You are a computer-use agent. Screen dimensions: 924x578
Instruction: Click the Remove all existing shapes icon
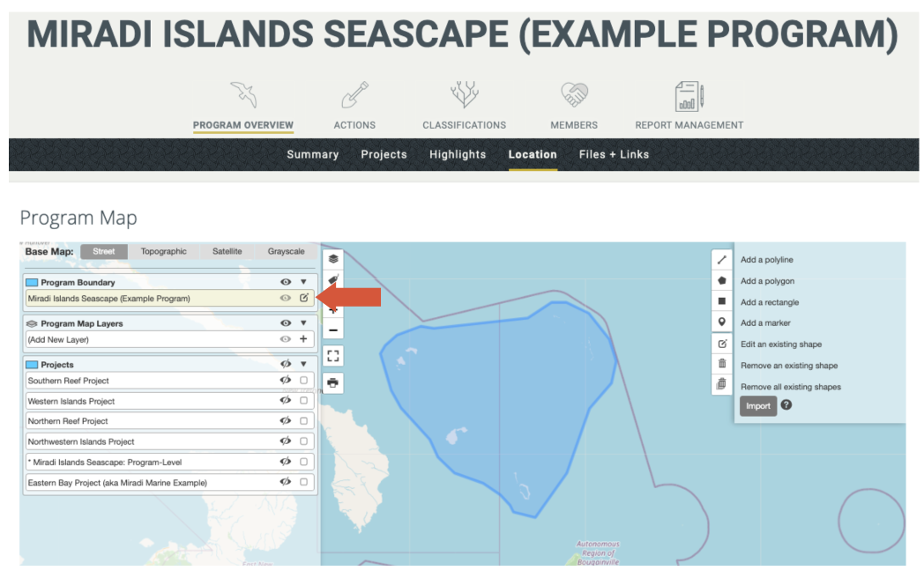tap(723, 386)
